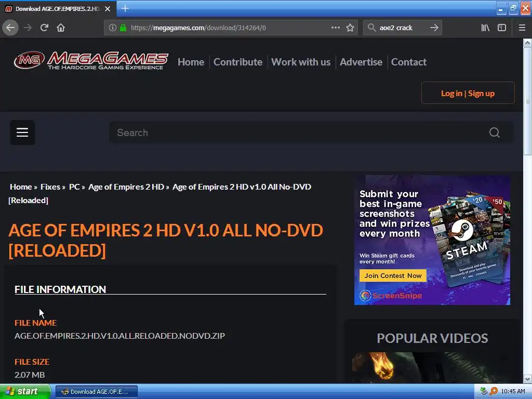Click the FILE NAME label
This screenshot has height=399, width=532.
[x=36, y=323]
